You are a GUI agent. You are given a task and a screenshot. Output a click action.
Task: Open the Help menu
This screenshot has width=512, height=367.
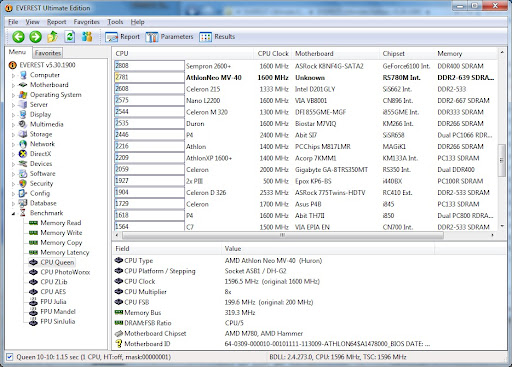[x=137, y=22]
